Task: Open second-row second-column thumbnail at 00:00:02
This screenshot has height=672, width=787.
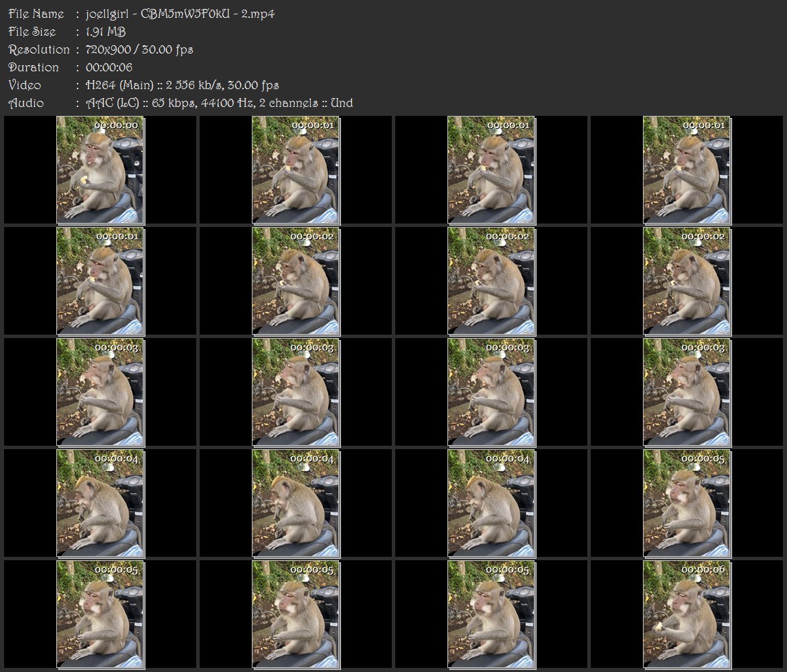Action: [x=296, y=281]
